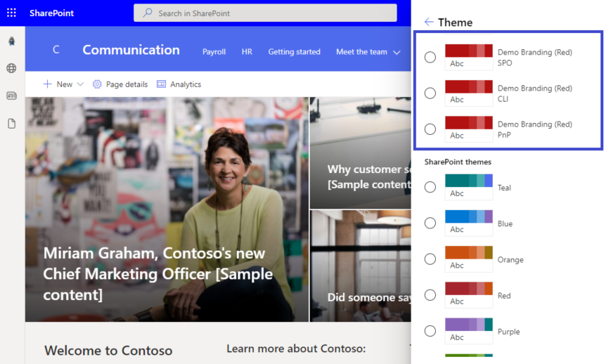
Task: Select Demo Branding (Red) SPO theme radio
Action: 430,57
